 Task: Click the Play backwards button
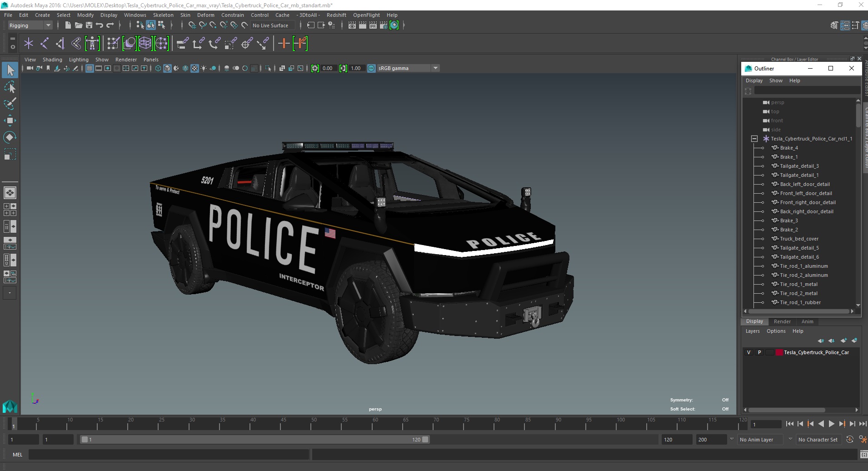point(821,424)
